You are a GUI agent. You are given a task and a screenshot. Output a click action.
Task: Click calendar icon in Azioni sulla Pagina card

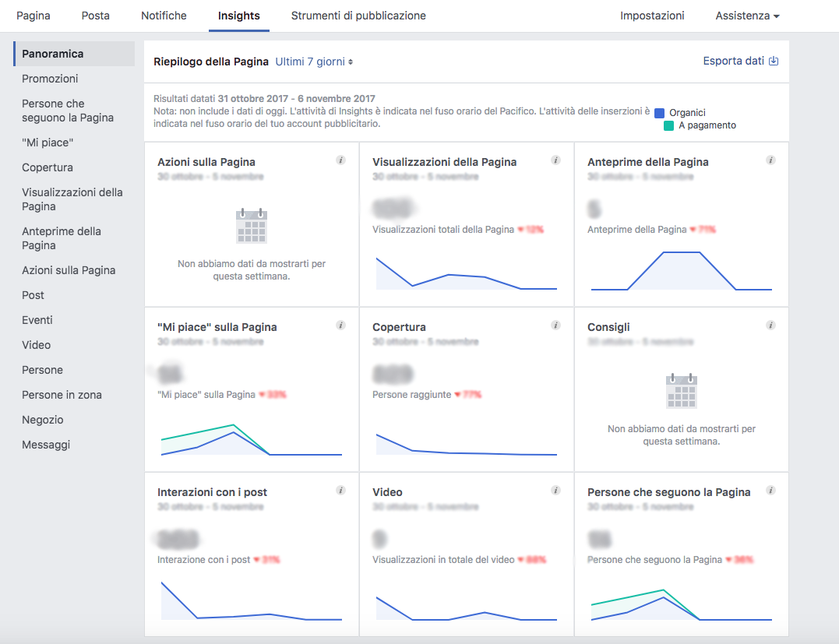(252, 226)
